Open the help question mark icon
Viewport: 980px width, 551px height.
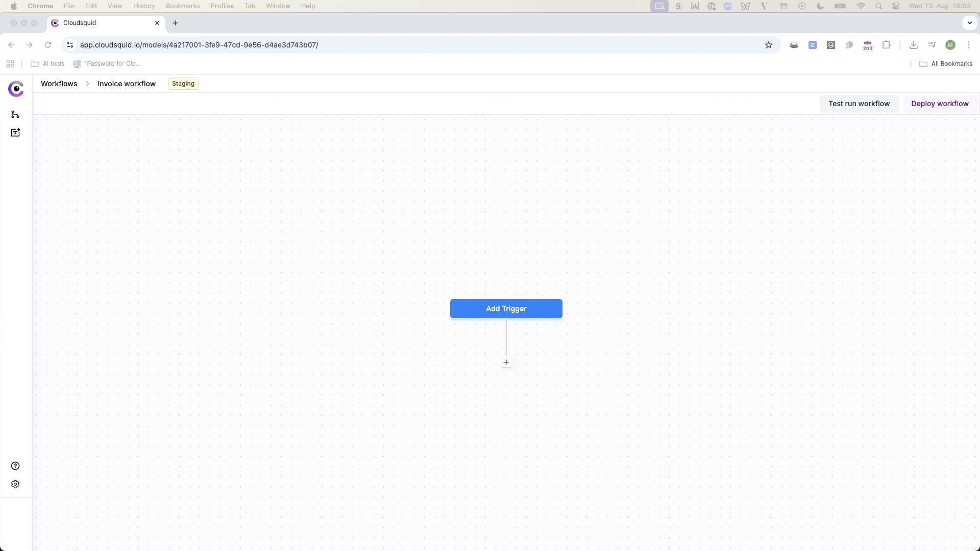click(15, 466)
